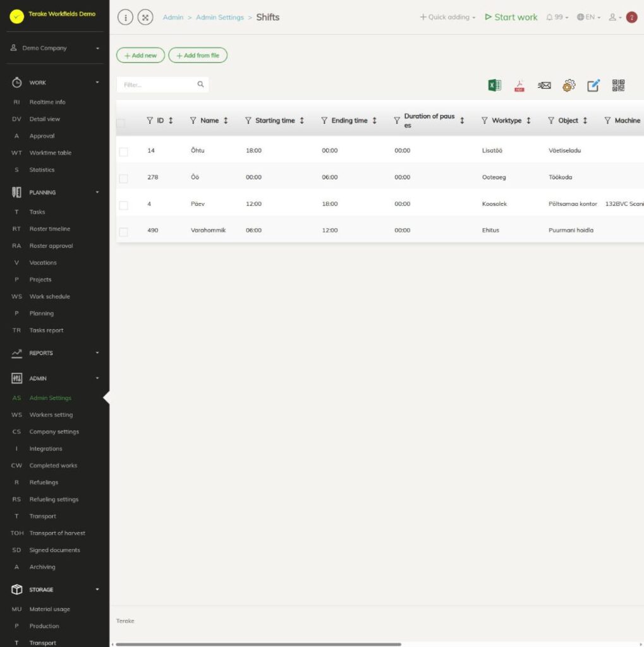Open notifications bell showing 99
This screenshot has width=644, height=647.
557,17
